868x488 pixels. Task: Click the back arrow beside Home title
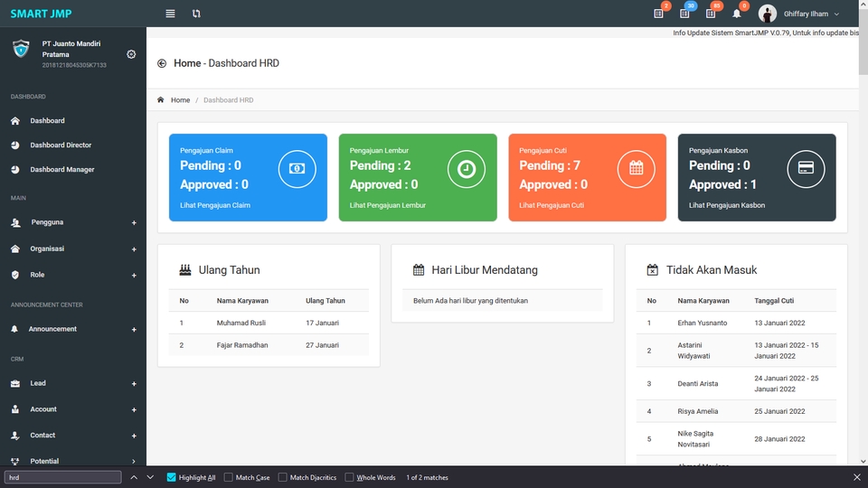tap(162, 63)
